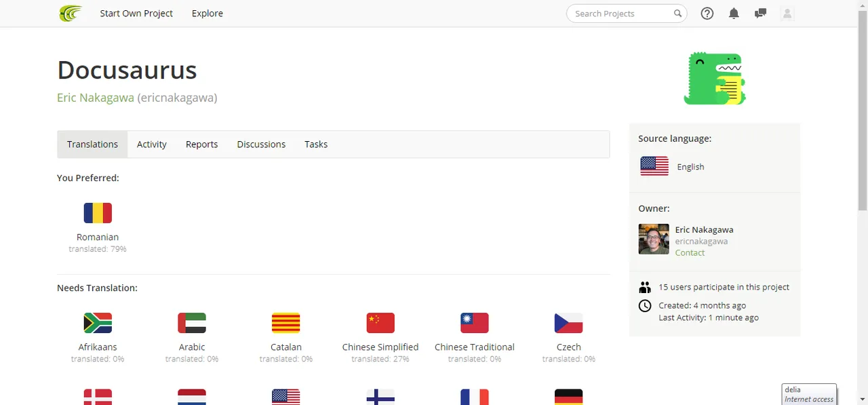Open the Tasks tab

316,144
